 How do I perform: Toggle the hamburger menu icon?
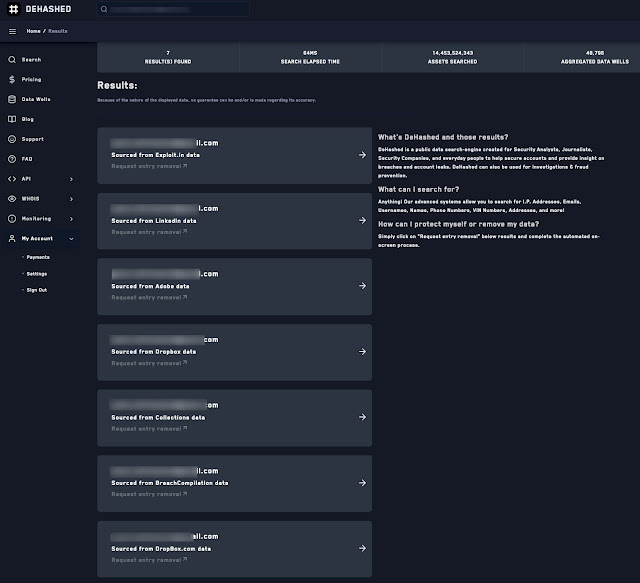pyautogui.click(x=13, y=31)
